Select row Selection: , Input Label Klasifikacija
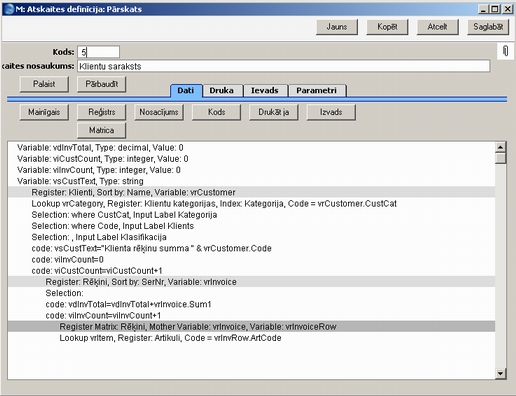 pyautogui.click(x=251, y=237)
